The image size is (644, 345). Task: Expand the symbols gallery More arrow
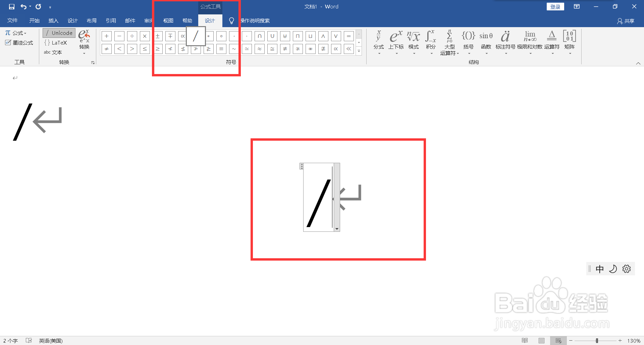pos(359,51)
